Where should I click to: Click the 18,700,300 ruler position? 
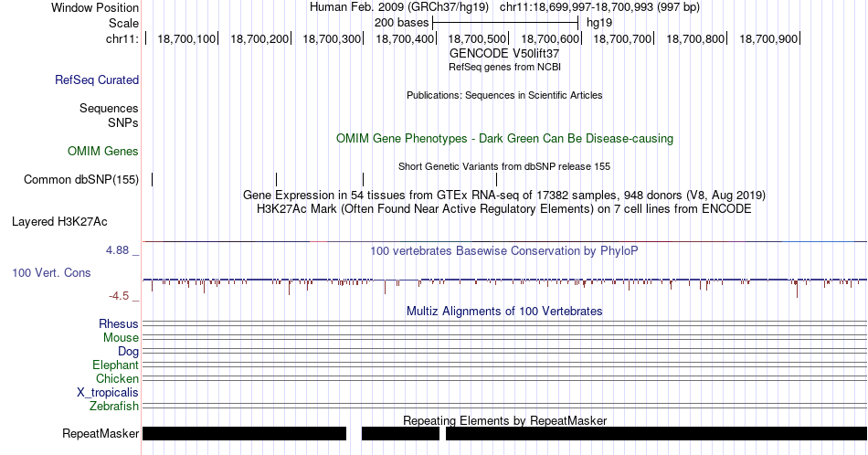point(333,38)
